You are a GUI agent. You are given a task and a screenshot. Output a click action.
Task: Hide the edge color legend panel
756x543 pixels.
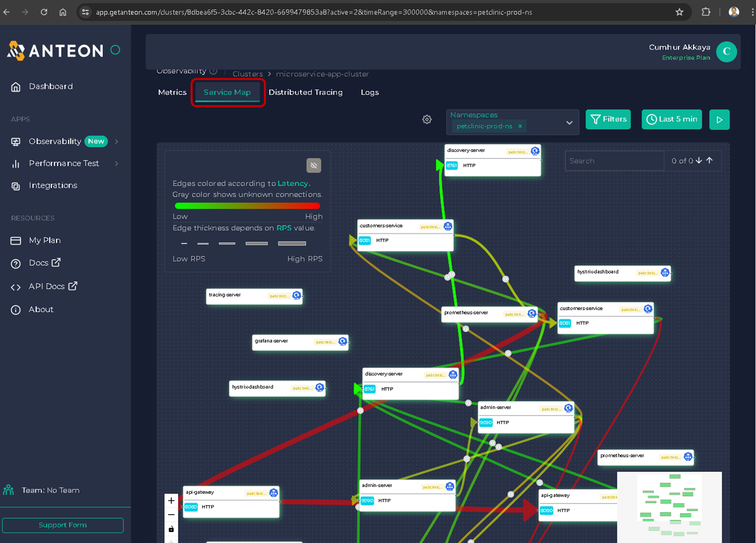[314, 165]
